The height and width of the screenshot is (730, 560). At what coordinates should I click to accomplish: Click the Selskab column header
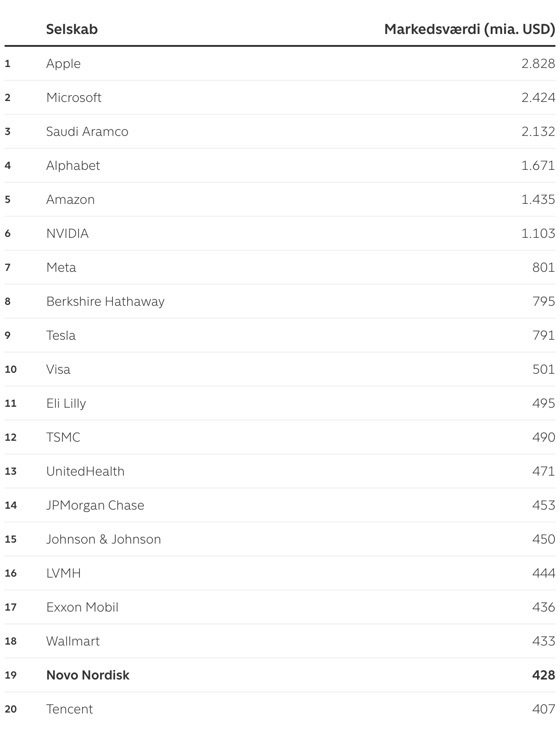pos(72,29)
